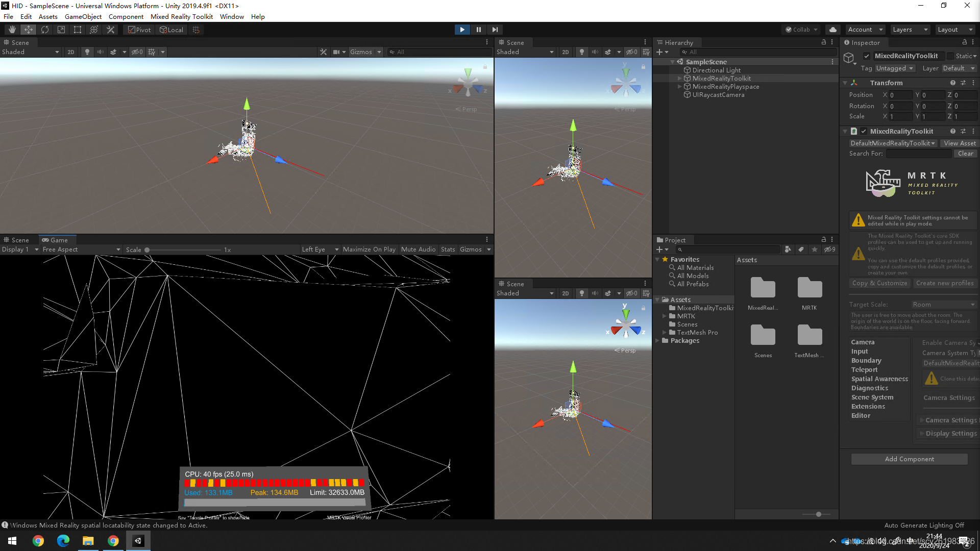Viewport: 980px width, 551px height.
Task: Open the custom editor tools icon
Action: click(x=110, y=30)
